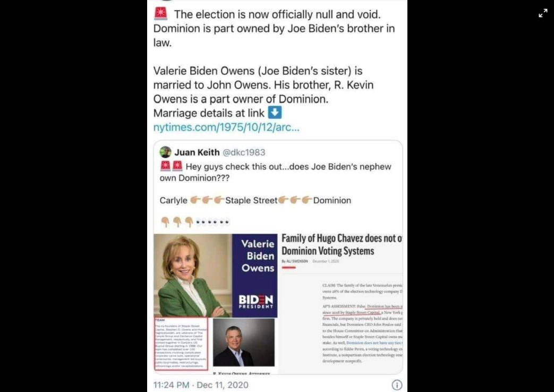Click Juan Keith's profile avatar
Image resolution: width=554 pixels, height=392 pixels.
[165, 152]
